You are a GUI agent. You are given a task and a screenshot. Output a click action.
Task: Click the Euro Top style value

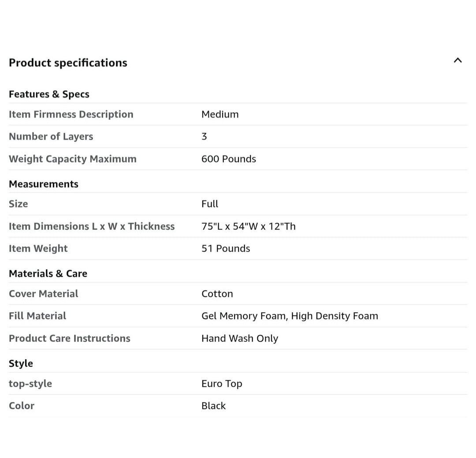click(x=222, y=384)
